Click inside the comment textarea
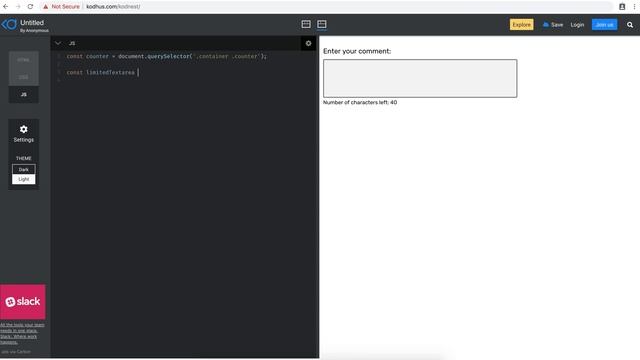The width and height of the screenshot is (640, 360). [x=420, y=78]
